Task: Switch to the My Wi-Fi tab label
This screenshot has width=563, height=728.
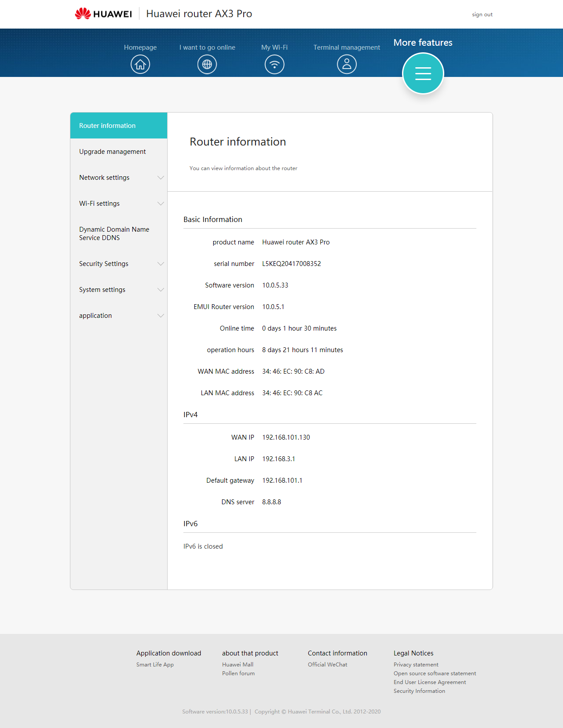Action: click(274, 47)
